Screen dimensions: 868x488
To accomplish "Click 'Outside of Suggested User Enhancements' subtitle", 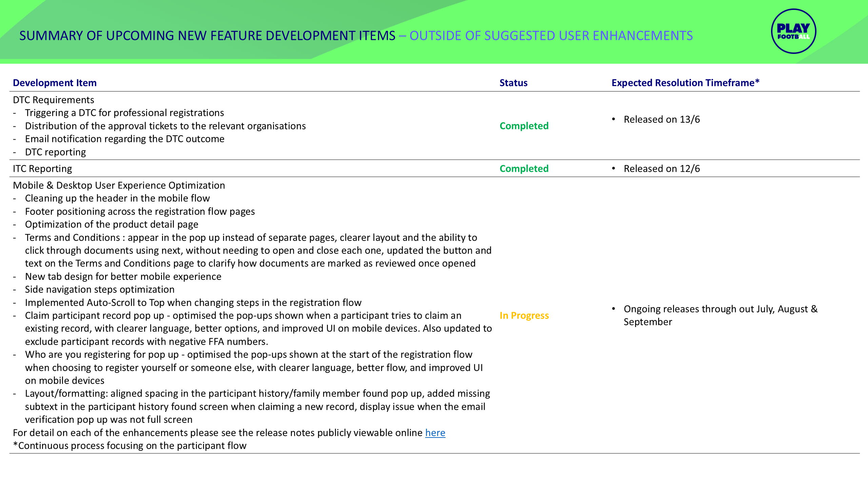I will click(x=551, y=36).
